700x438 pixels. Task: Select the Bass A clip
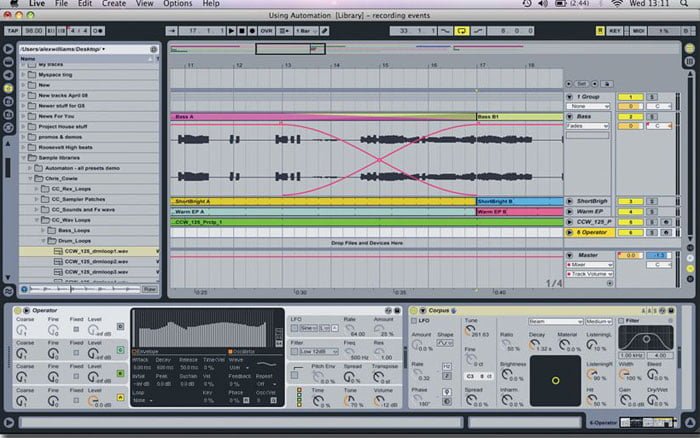click(323, 117)
